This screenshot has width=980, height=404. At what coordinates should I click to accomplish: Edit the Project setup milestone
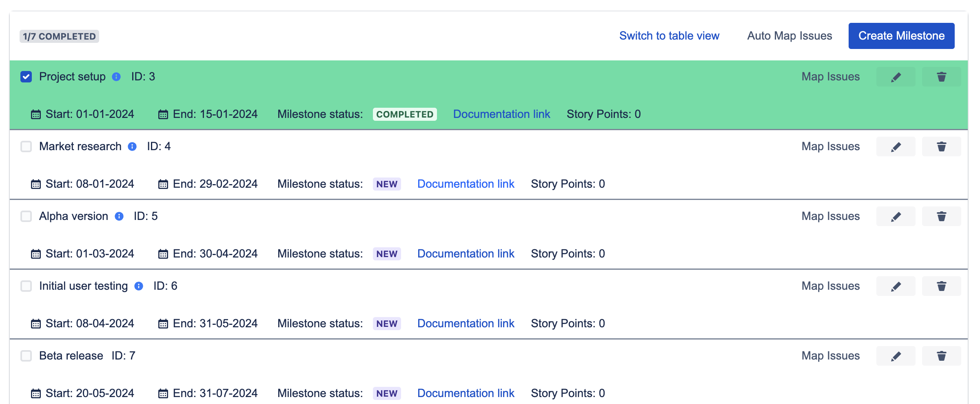pos(895,76)
